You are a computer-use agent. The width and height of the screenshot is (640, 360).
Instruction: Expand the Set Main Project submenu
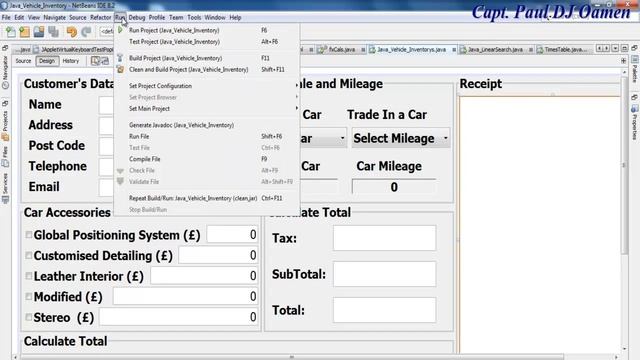[x=207, y=109]
